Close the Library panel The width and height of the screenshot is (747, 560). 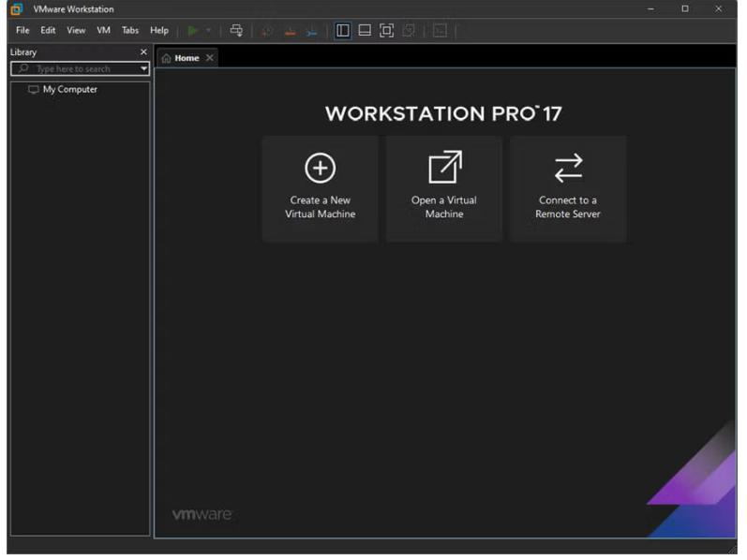(143, 52)
